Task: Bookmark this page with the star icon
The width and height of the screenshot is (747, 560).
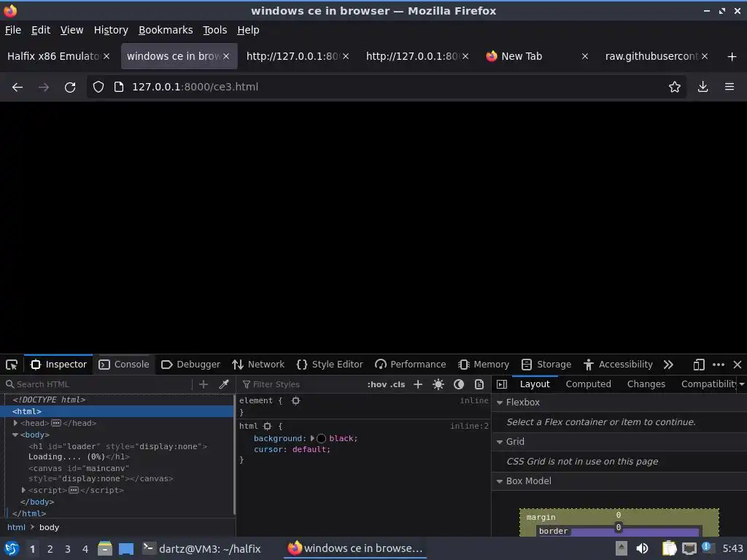Action: coord(675,87)
